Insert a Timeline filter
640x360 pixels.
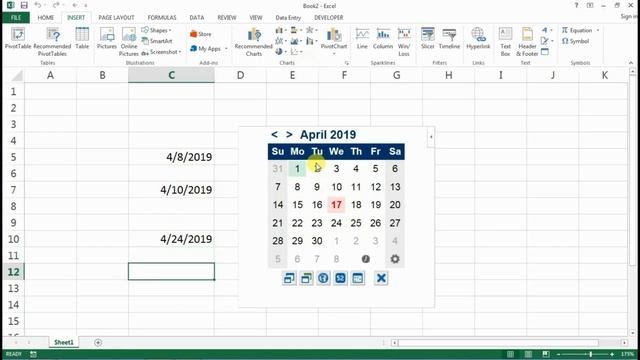pyautogui.click(x=449, y=39)
